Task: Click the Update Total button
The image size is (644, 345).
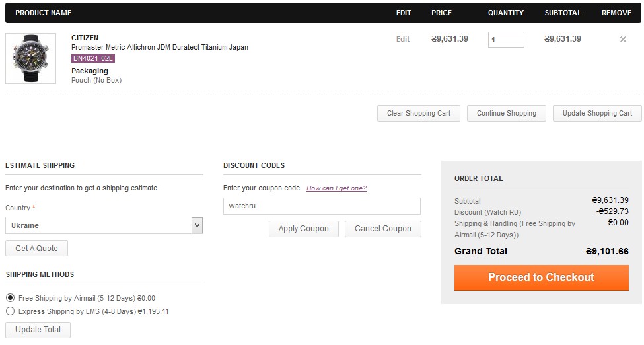Action: coord(38,330)
